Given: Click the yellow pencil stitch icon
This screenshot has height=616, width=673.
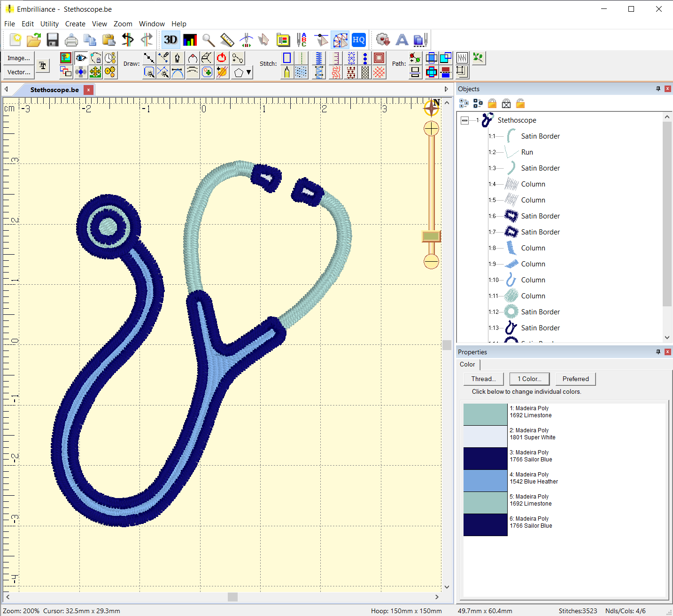Looking at the screenshot, I should click(286, 72).
